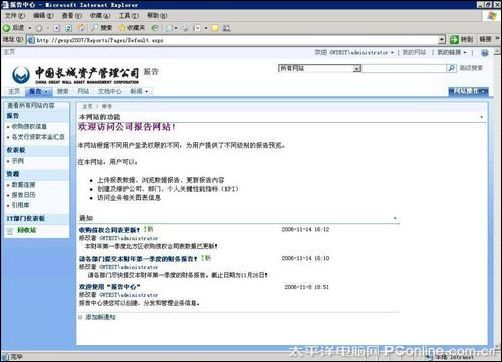Click the 添加新通知 link
The height and width of the screenshot is (362, 502).
point(100,317)
